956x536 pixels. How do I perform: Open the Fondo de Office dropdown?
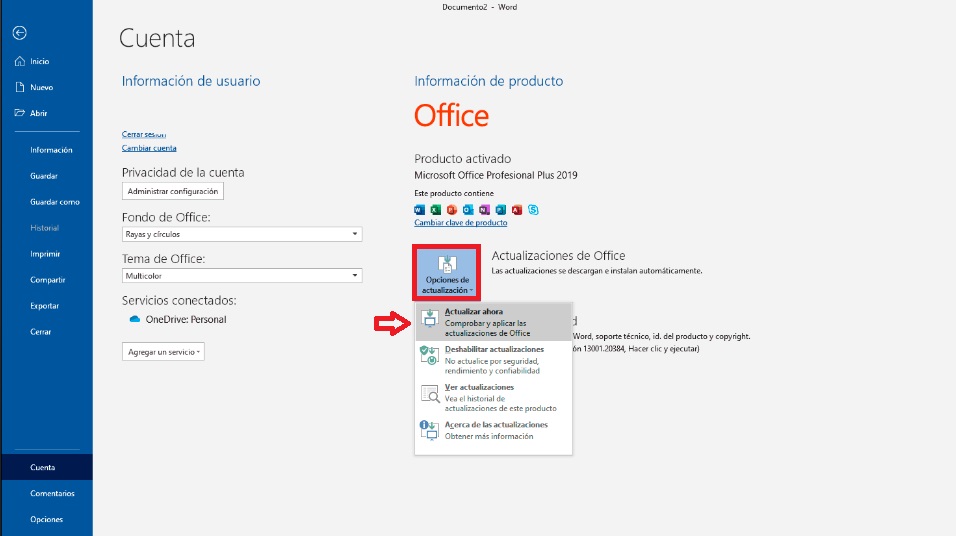point(241,234)
